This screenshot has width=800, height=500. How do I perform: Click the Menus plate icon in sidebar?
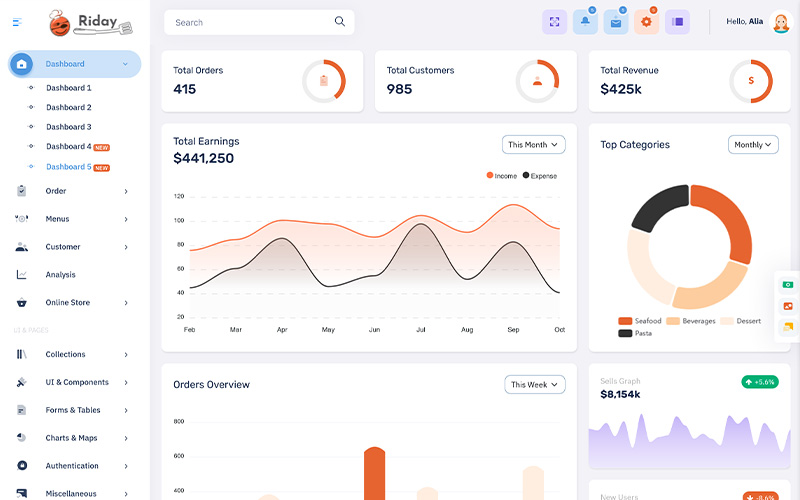coord(21,219)
